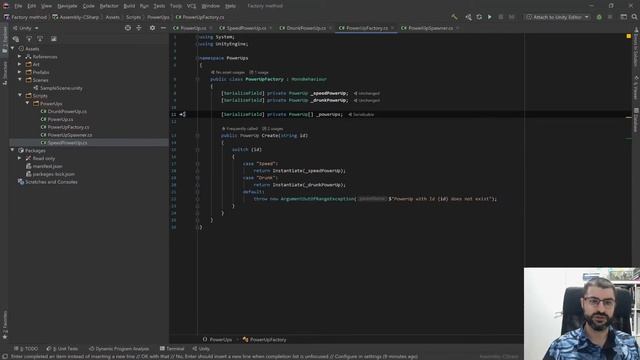Open the Unity tool window at bottom

pyautogui.click(x=201, y=349)
